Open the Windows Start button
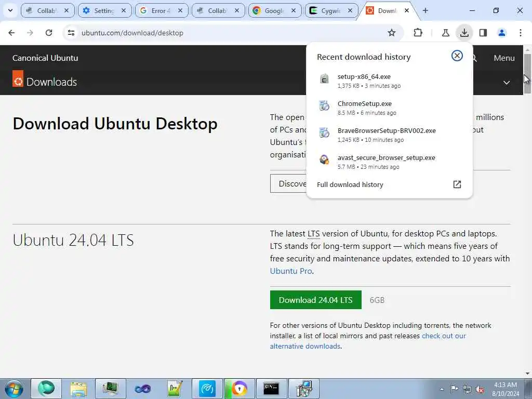 tap(14, 389)
